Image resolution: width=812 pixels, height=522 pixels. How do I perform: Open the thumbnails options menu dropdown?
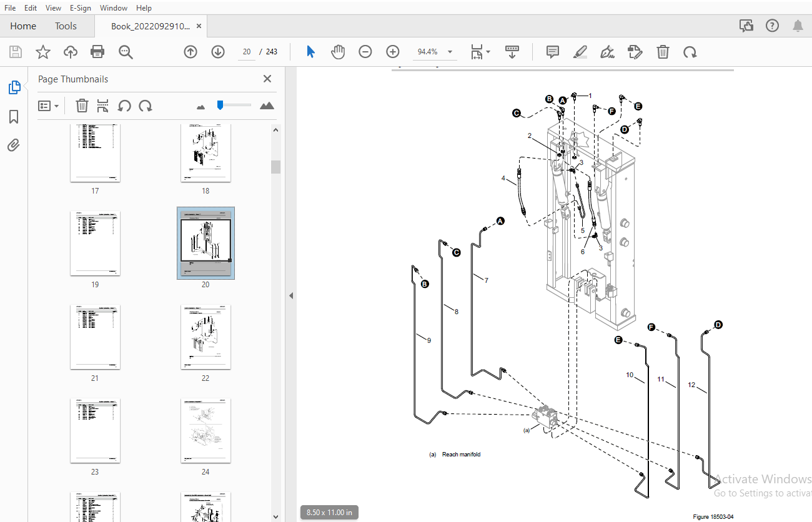click(48, 106)
